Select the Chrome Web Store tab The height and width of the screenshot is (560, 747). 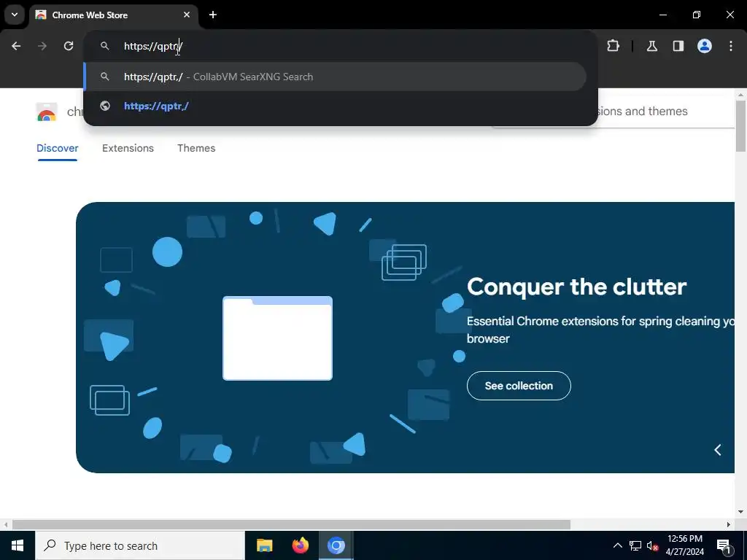pos(113,15)
